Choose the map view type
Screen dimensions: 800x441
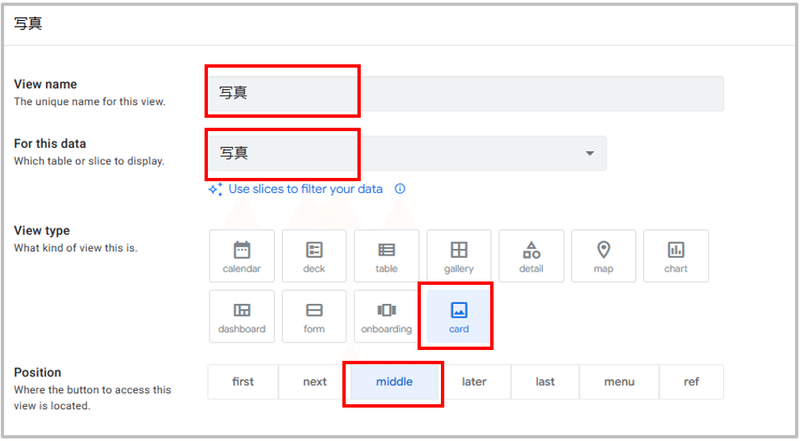click(x=604, y=256)
